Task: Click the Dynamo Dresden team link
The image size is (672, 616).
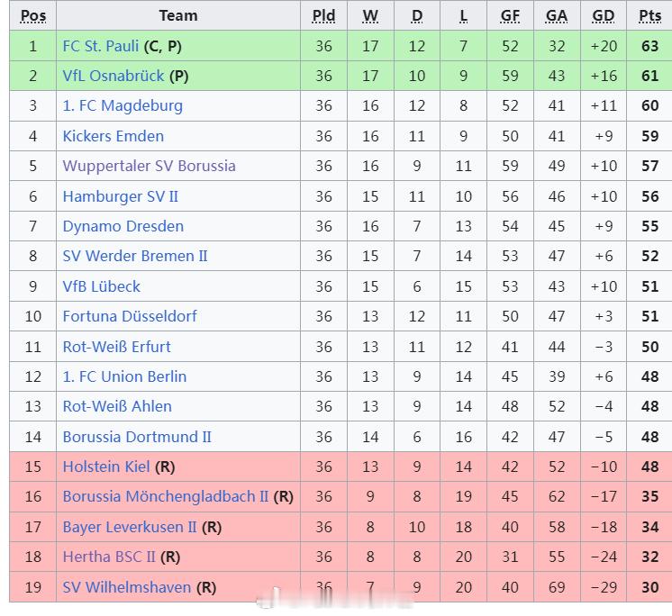Action: [123, 226]
